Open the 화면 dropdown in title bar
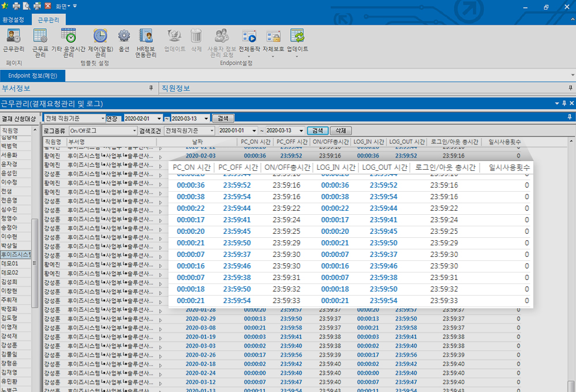 (x=63, y=6)
